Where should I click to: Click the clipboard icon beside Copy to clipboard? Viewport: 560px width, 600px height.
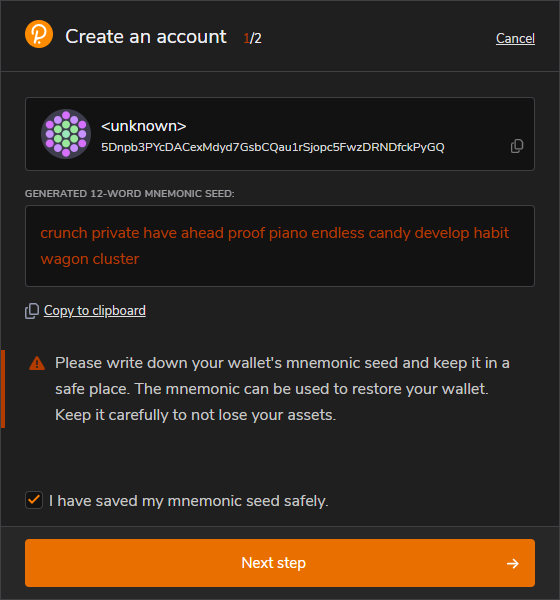(x=32, y=311)
